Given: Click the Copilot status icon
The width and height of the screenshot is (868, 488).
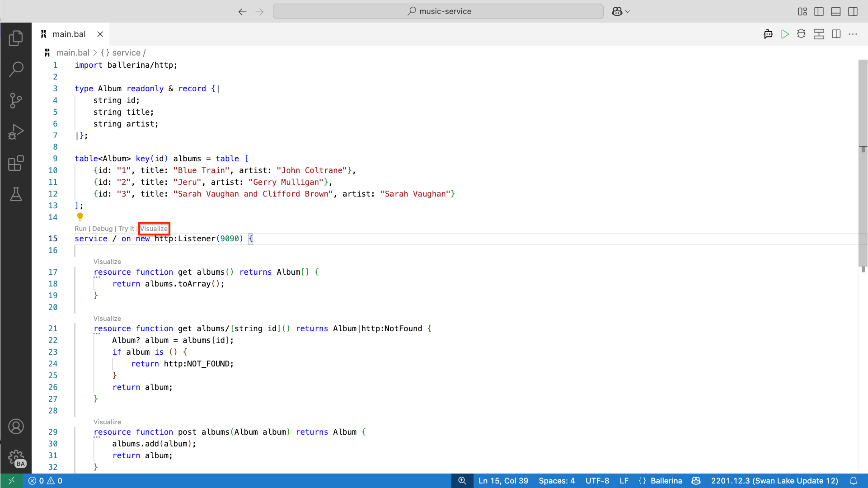Looking at the screenshot, I should pyautogui.click(x=696, y=481).
